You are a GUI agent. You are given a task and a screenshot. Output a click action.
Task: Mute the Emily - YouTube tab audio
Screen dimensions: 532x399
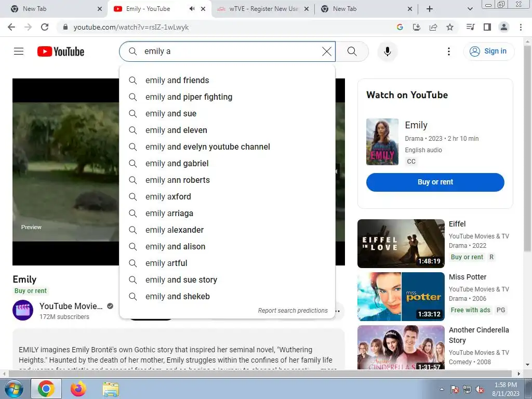coord(192,9)
